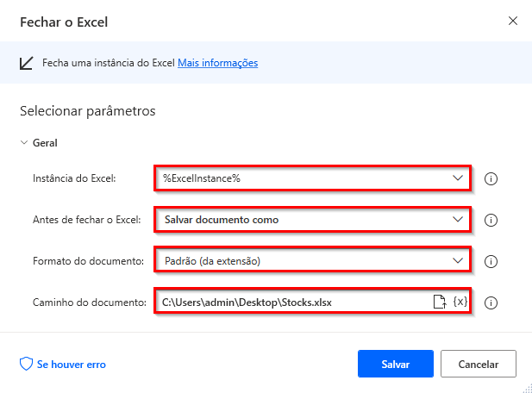Image resolution: width=532 pixels, height=393 pixels.
Task: Open the Formato do documento dropdown
Action: [312, 261]
